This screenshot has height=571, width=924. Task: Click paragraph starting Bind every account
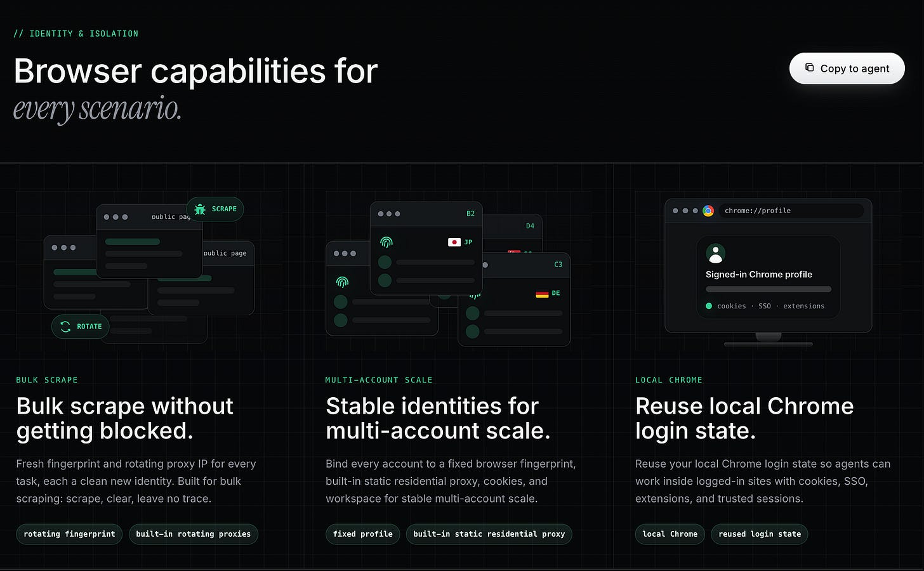point(451,481)
